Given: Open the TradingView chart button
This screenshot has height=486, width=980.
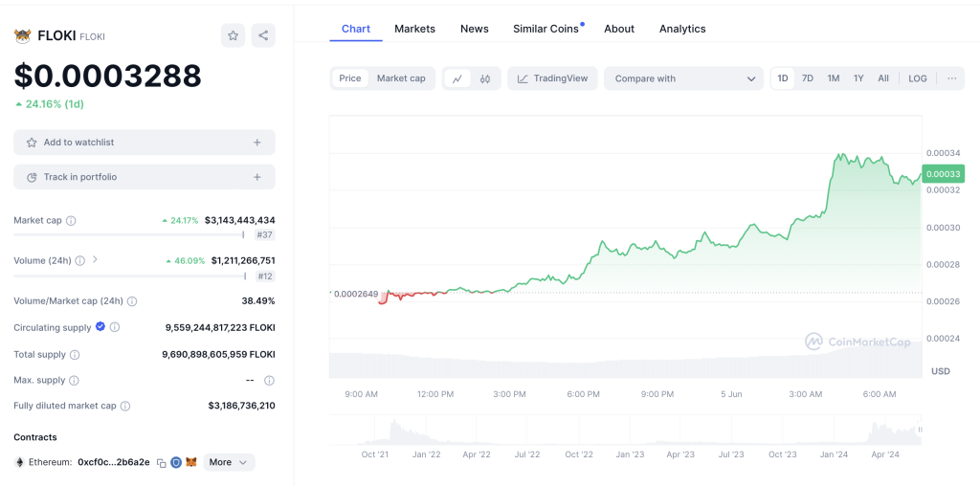Looking at the screenshot, I should tap(552, 78).
